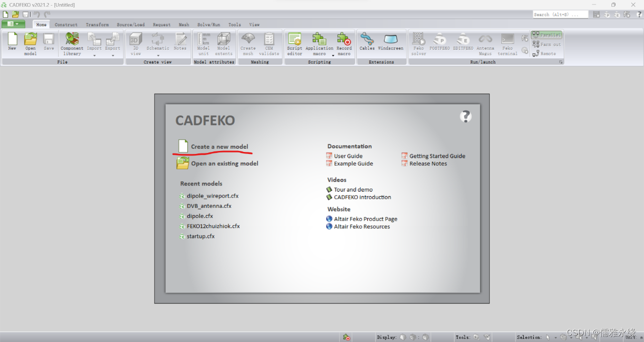Expand the Import dropdown
644x342 pixels.
(x=94, y=56)
